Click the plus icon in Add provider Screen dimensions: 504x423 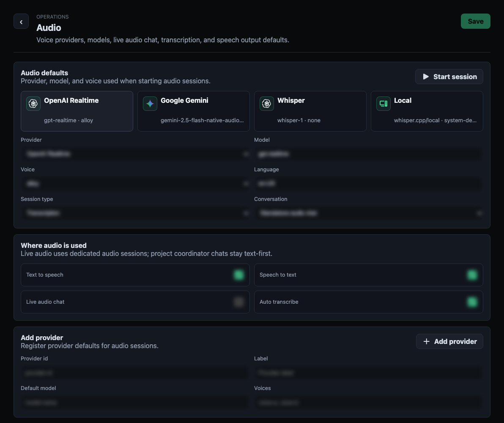[x=427, y=341]
